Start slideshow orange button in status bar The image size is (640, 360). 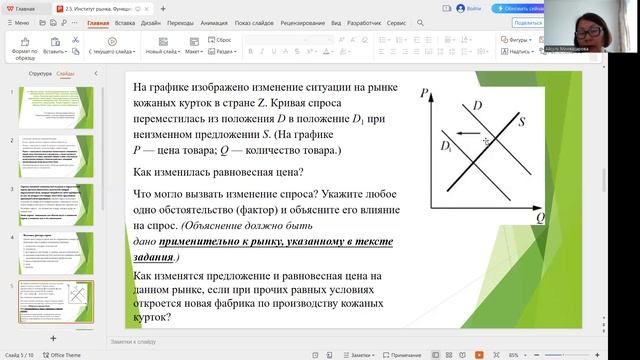point(479,355)
